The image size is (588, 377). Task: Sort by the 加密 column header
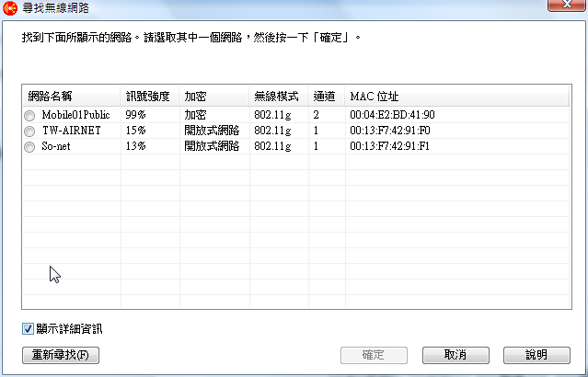214,97
